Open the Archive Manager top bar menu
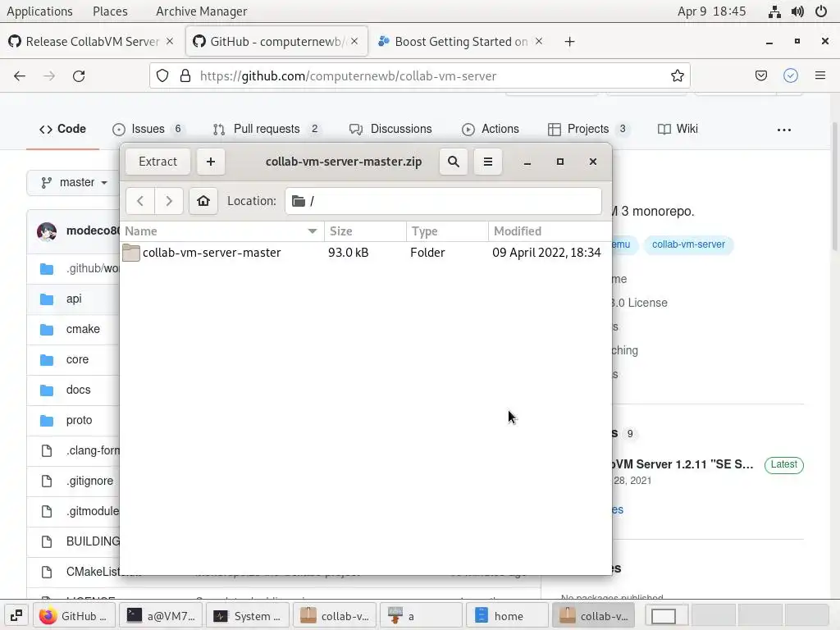 tap(202, 11)
